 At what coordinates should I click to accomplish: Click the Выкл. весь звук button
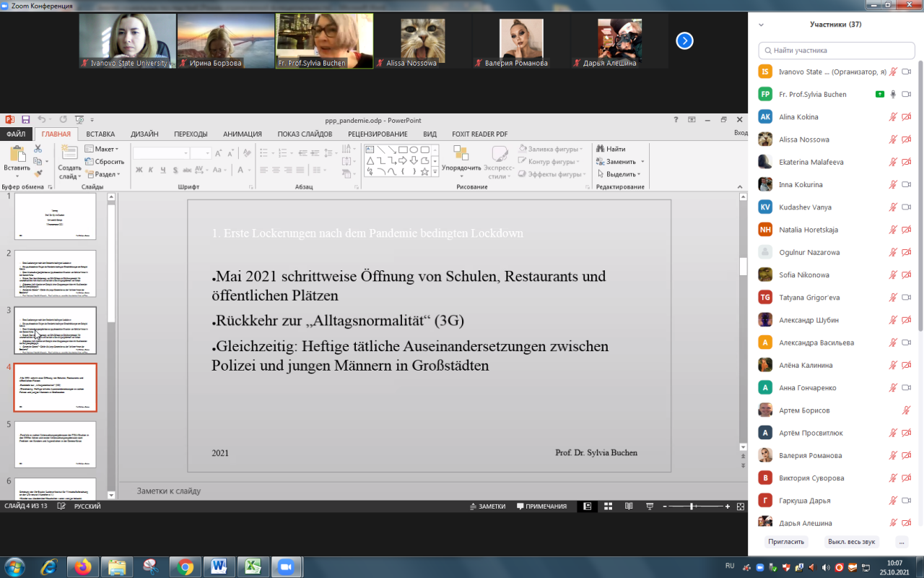point(851,541)
